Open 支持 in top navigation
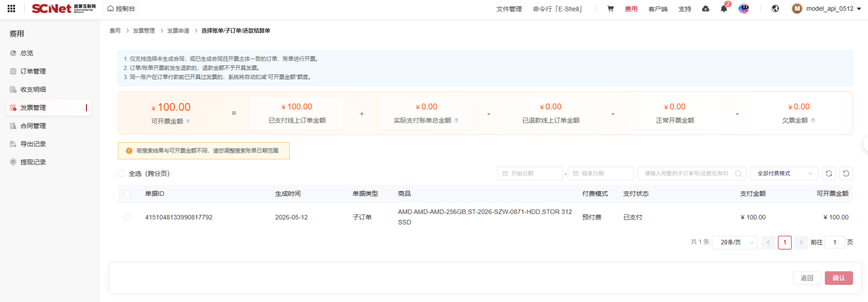Viewport: 868px width, 302px height. (685, 9)
